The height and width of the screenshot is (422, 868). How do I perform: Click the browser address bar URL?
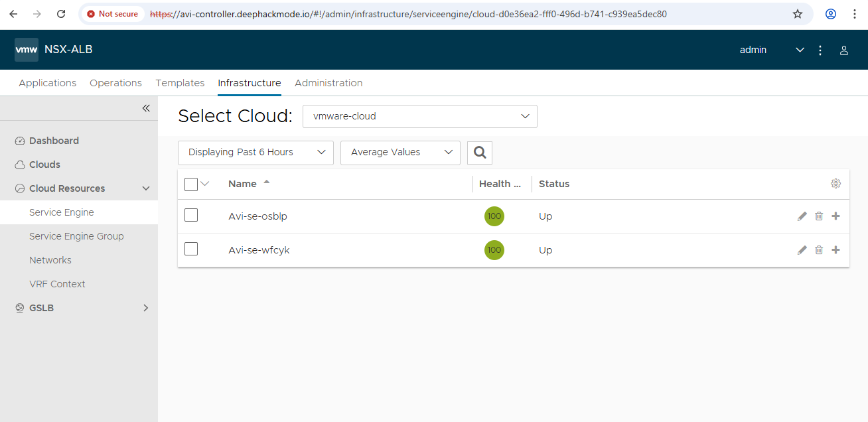tap(408, 14)
